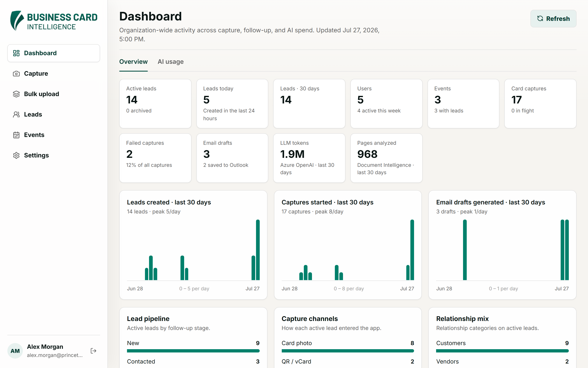
Task: Click the Users stat card
Action: tap(386, 103)
